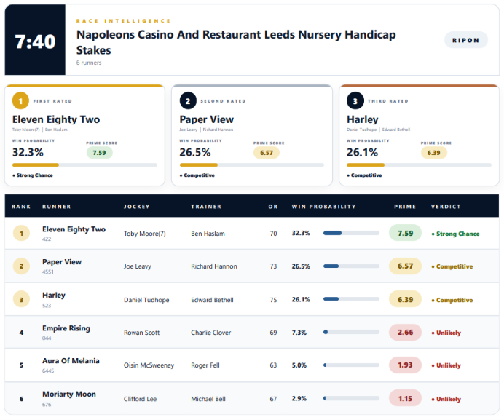Sort by the Win Probability column header
504x420 pixels.
tap(323, 207)
